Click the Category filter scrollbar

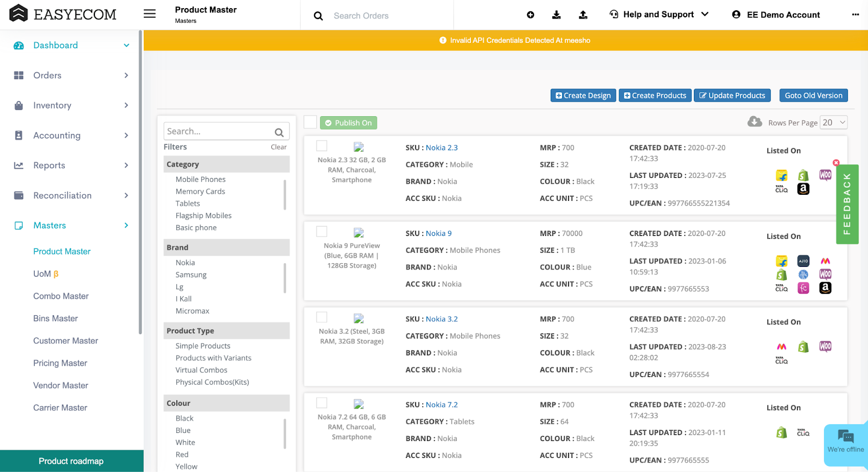[x=285, y=195]
